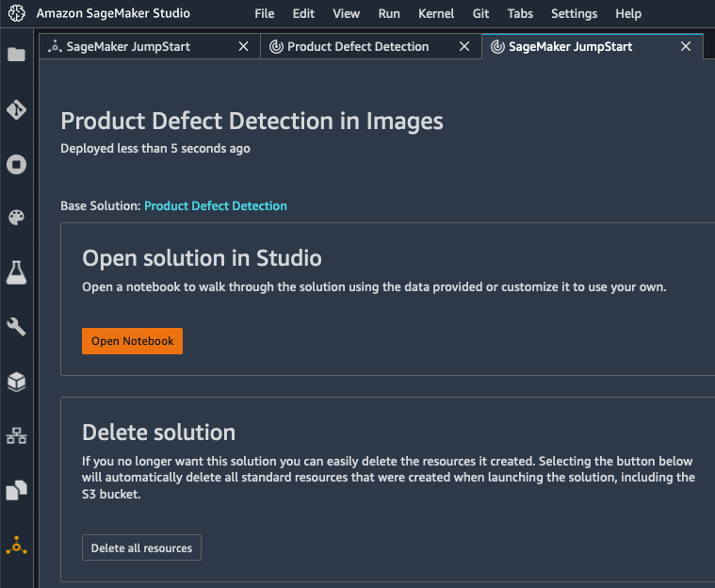The width and height of the screenshot is (715, 588).
Task: Open the cube components icon in sidebar
Action: tap(16, 382)
